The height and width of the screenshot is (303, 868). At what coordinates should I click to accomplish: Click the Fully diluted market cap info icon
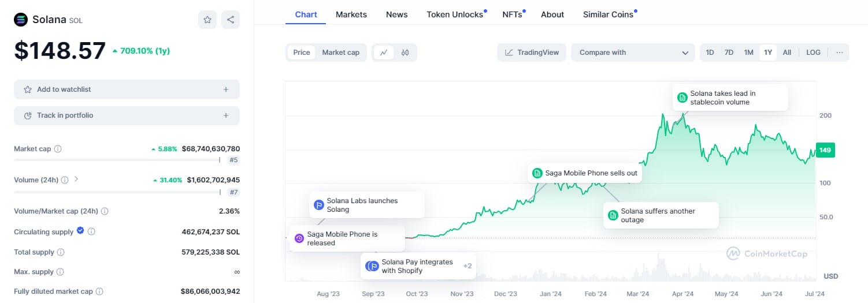pos(99,291)
